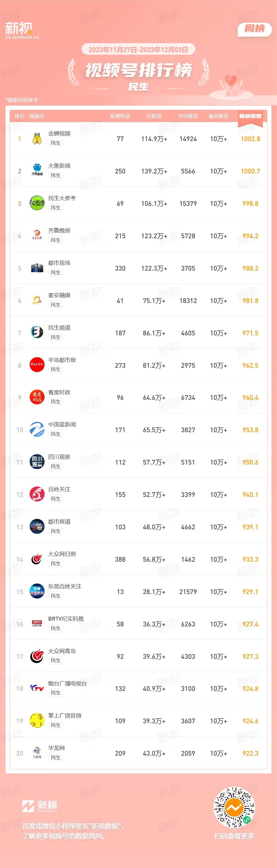Click the 总推荐 column header
This screenshot has height=868, width=277.
click(154, 116)
